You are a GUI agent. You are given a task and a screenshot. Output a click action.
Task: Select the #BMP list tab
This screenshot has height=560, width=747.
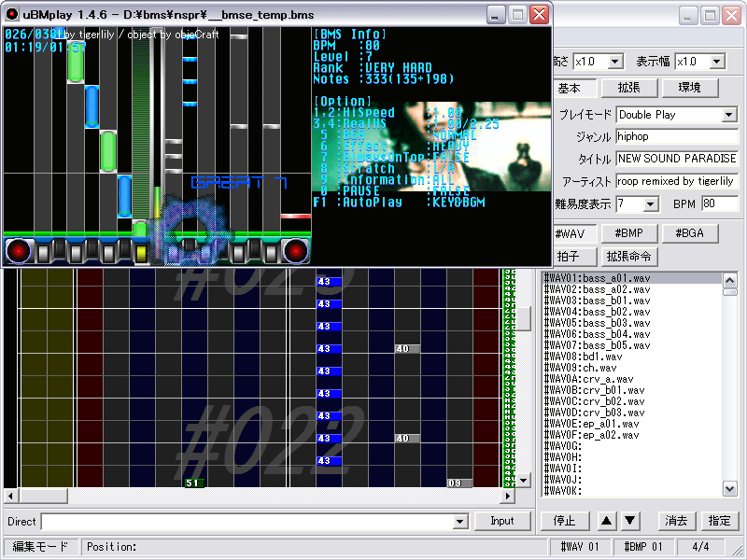629,233
